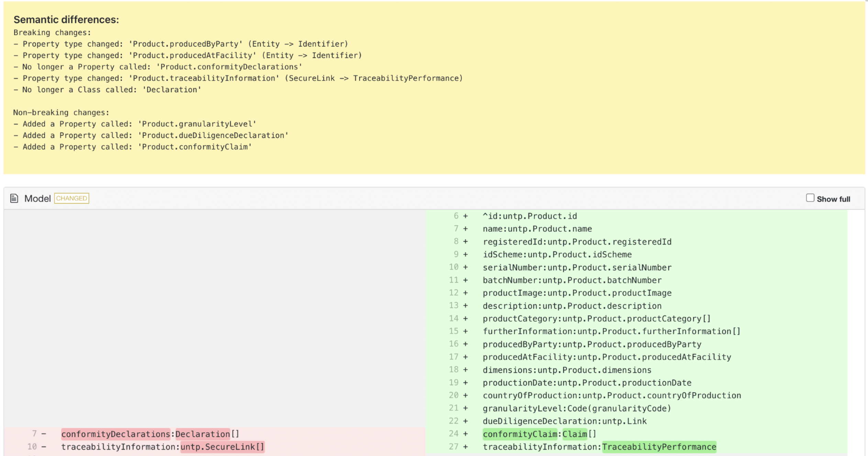Image resolution: width=868 pixels, height=456 pixels.
Task: Click line number 24 in right diff gutter
Action: [x=454, y=434]
